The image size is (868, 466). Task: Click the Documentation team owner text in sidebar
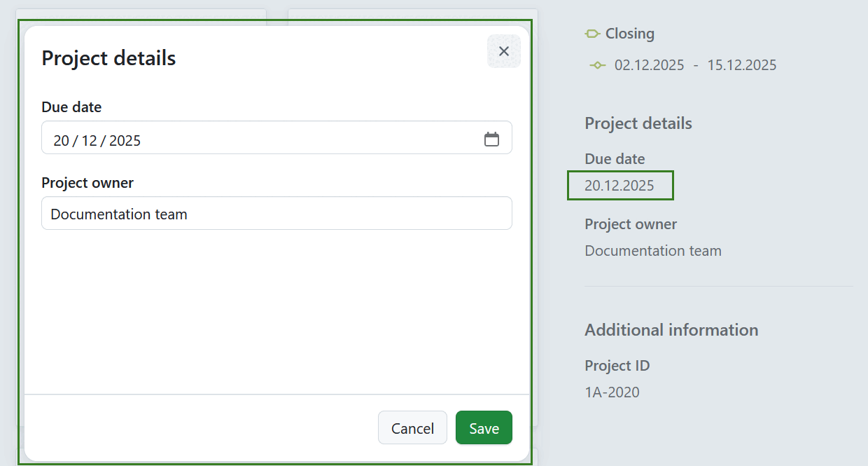click(x=652, y=250)
